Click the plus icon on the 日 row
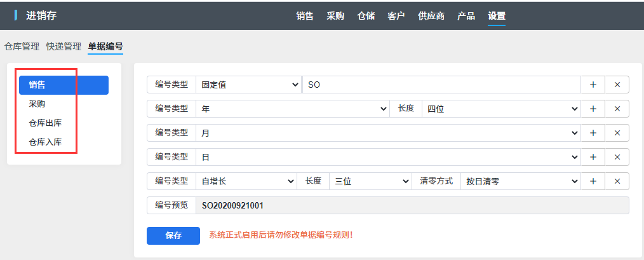 (x=593, y=157)
